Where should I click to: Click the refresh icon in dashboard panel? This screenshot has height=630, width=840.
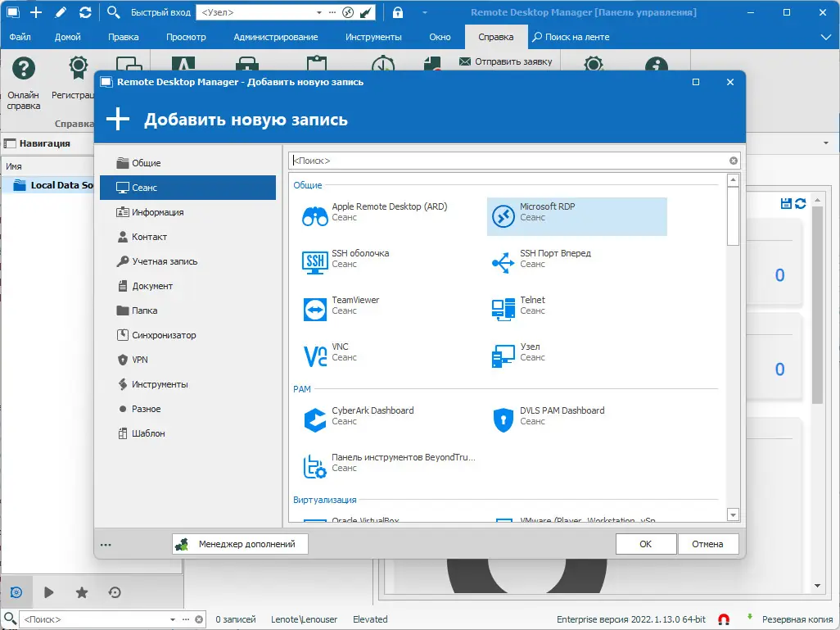point(801,203)
